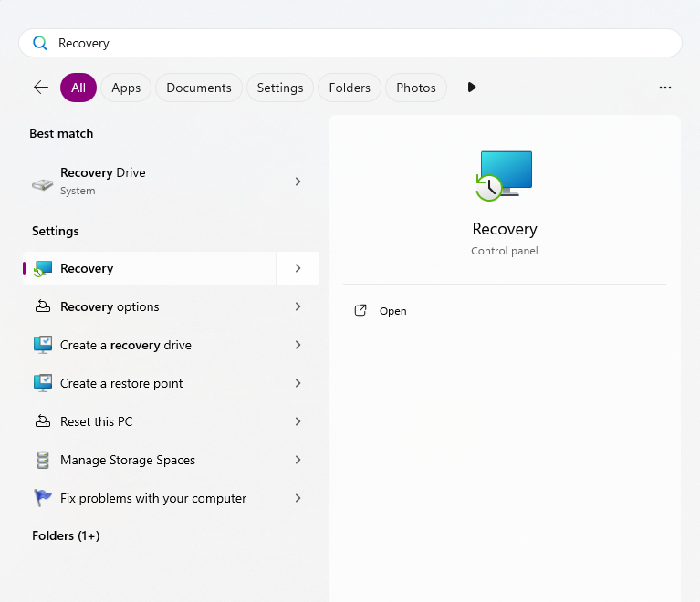700x602 pixels.
Task: Expand the Recovery options chevron
Action: pos(298,306)
